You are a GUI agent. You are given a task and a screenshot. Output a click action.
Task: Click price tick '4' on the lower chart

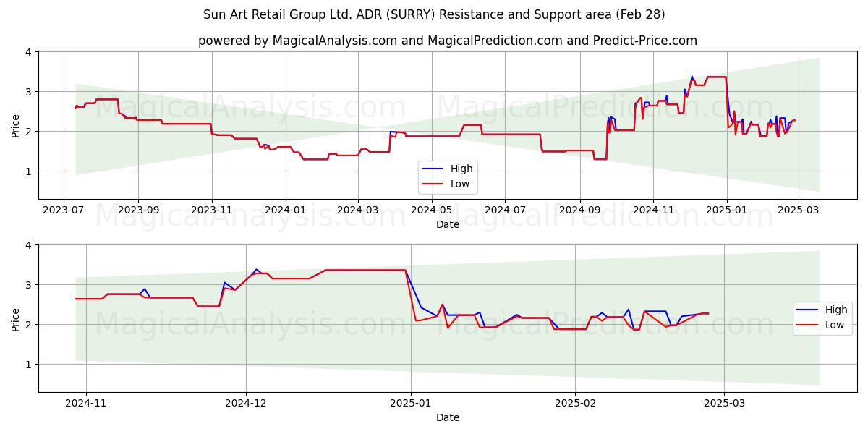coord(29,245)
